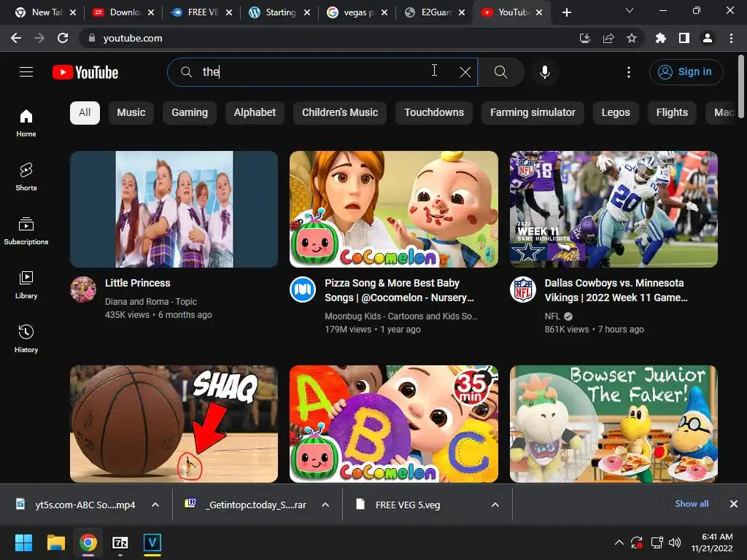This screenshot has width=747, height=560.
Task: Open Library in sidebar
Action: 26,285
